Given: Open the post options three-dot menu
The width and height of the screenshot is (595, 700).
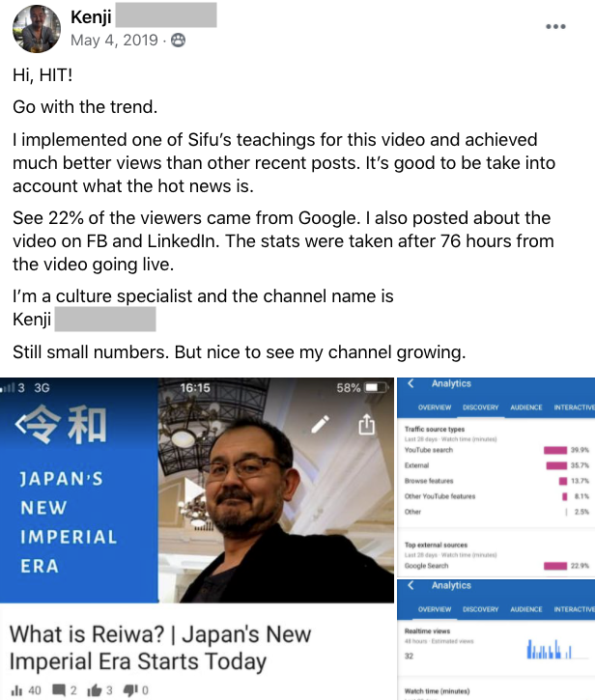Looking at the screenshot, I should [x=555, y=27].
